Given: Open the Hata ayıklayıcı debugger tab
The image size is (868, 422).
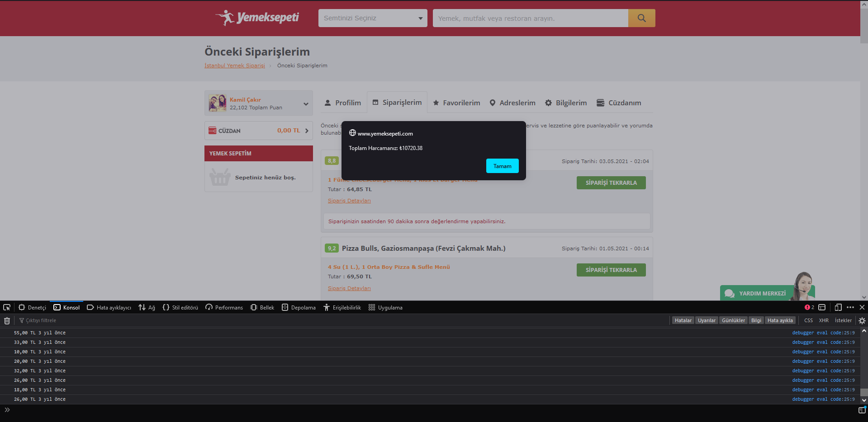Looking at the screenshot, I should [x=109, y=307].
